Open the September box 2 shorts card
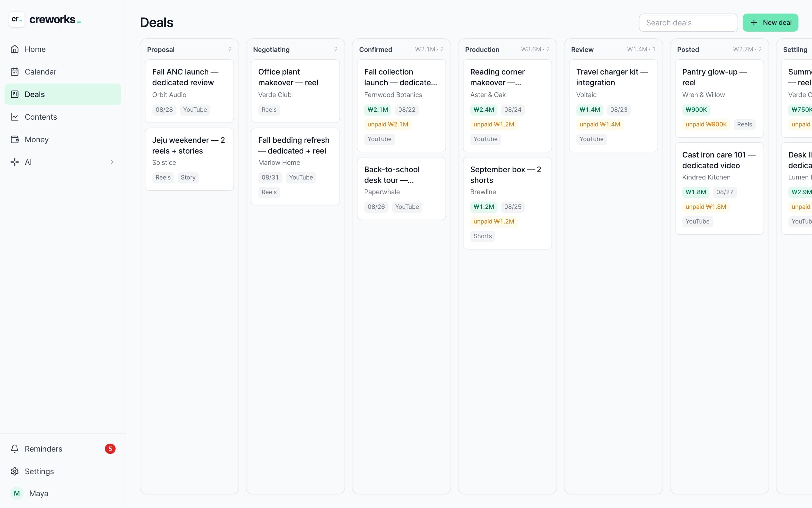 pyautogui.click(x=507, y=203)
